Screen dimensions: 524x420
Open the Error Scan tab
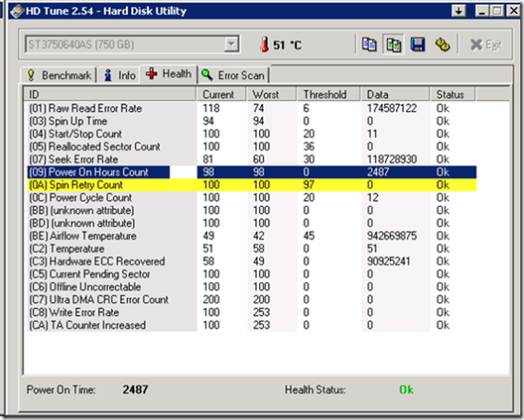coord(234,74)
